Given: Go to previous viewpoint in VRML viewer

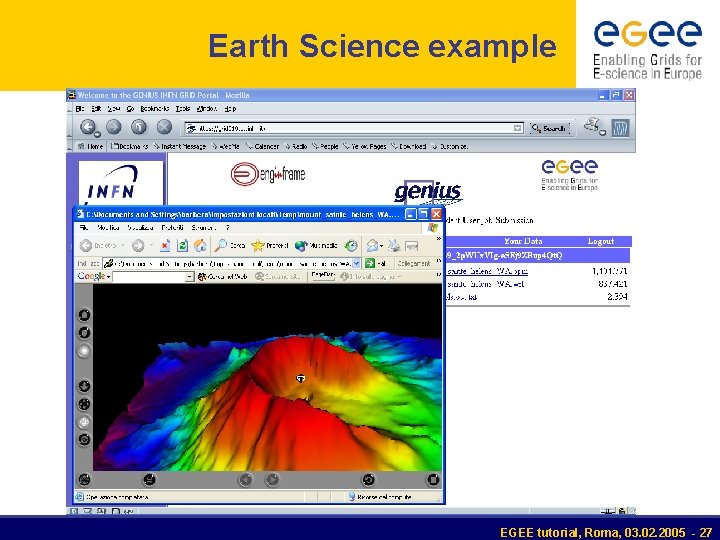Looking at the screenshot, I should tap(246, 480).
